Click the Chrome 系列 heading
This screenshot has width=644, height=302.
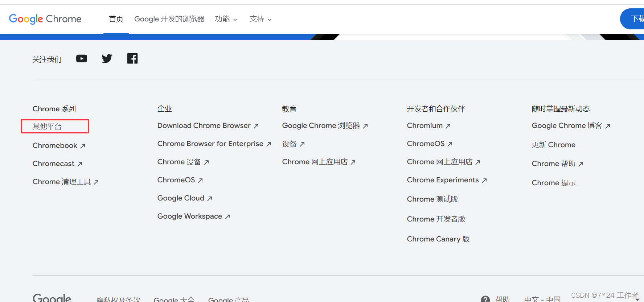coord(54,109)
